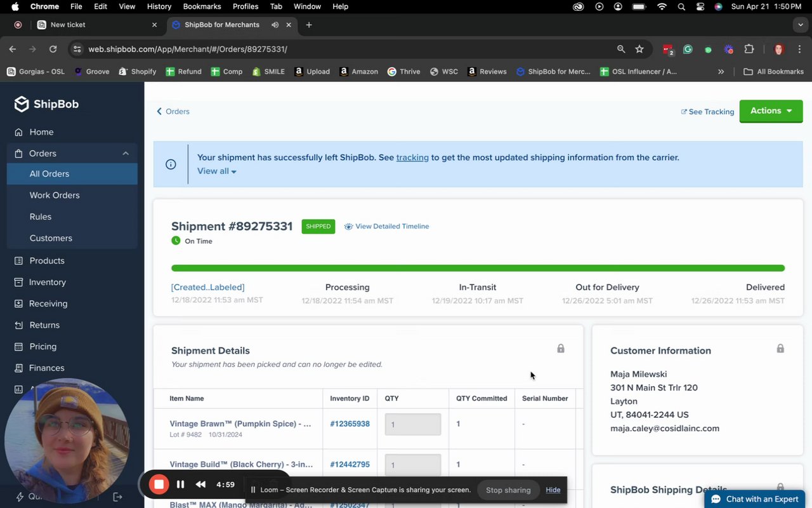Screen dimensions: 812x508
Task: Click QTY field for Vintage Build row
Action: point(413,465)
